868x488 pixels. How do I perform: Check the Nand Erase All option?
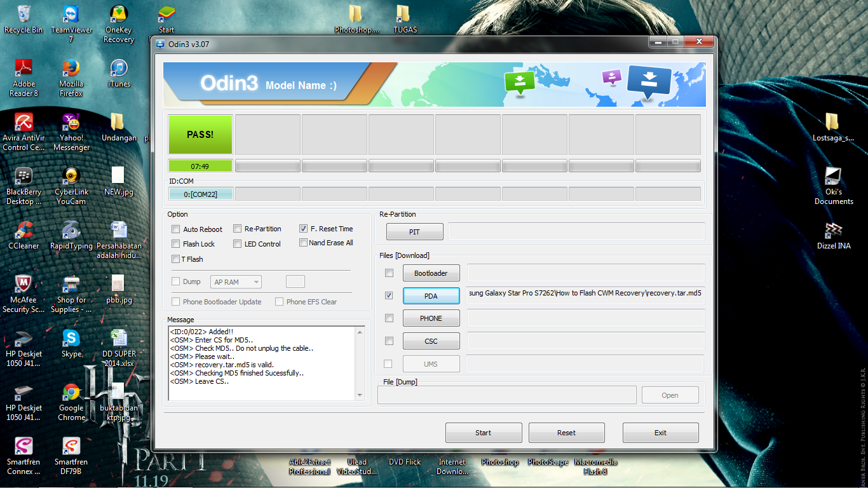303,243
